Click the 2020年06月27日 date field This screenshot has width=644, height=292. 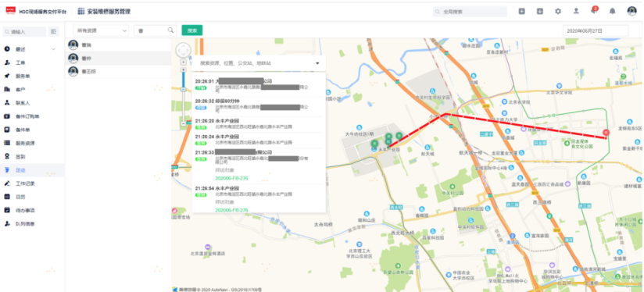(596, 30)
